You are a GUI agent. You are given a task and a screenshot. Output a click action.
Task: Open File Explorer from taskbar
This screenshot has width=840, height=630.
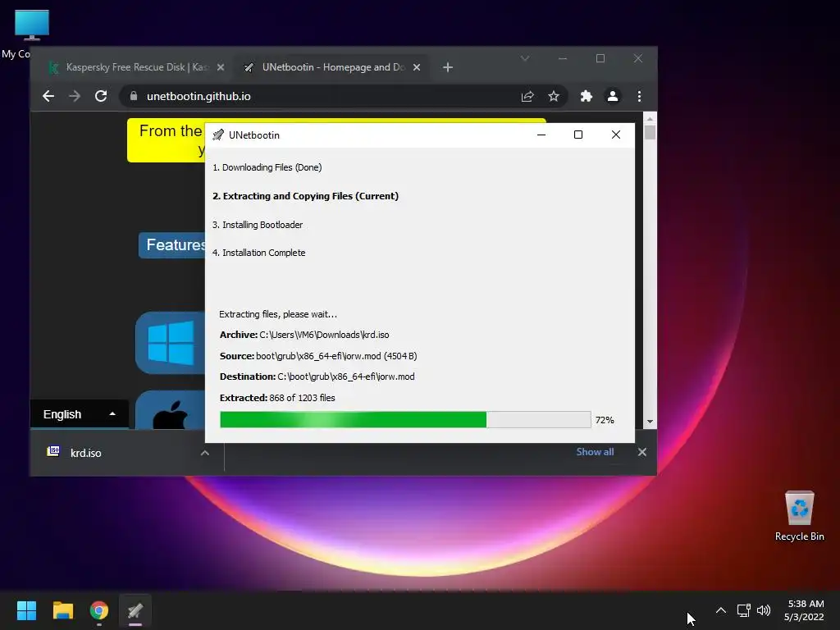click(62, 610)
